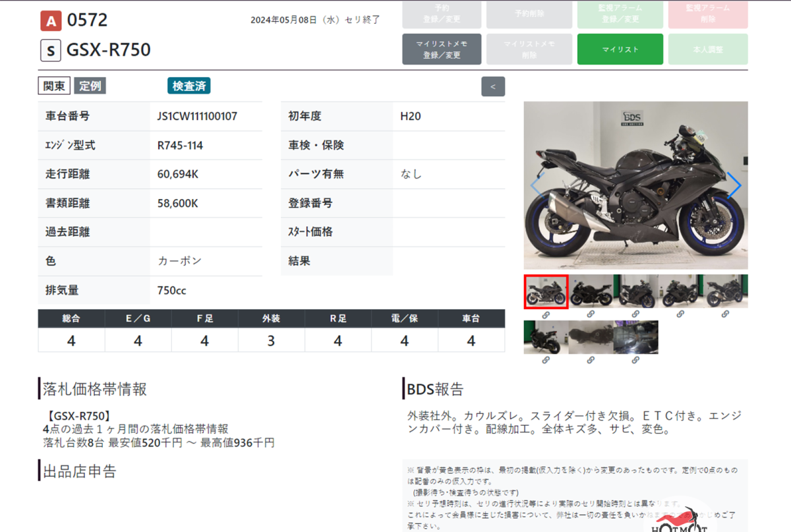Image resolution: width=791 pixels, height=532 pixels.
Task: Click the マイリストメモ 削除 button
Action: [x=529, y=49]
